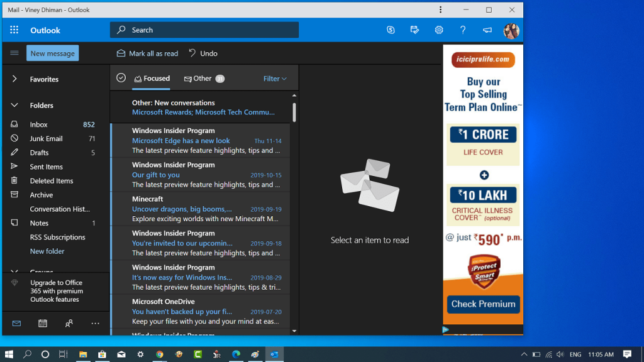Image resolution: width=644 pixels, height=362 pixels.
Task: Click the Deleted Items trash icon
Action: click(x=14, y=180)
